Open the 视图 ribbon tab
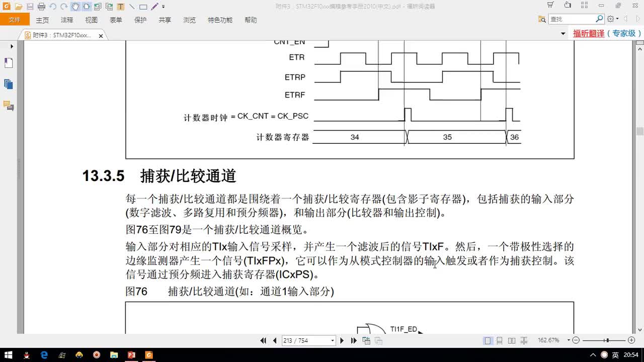 [x=91, y=20]
